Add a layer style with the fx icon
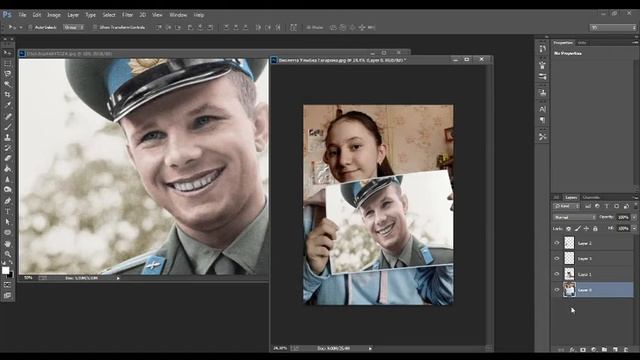 point(572,350)
